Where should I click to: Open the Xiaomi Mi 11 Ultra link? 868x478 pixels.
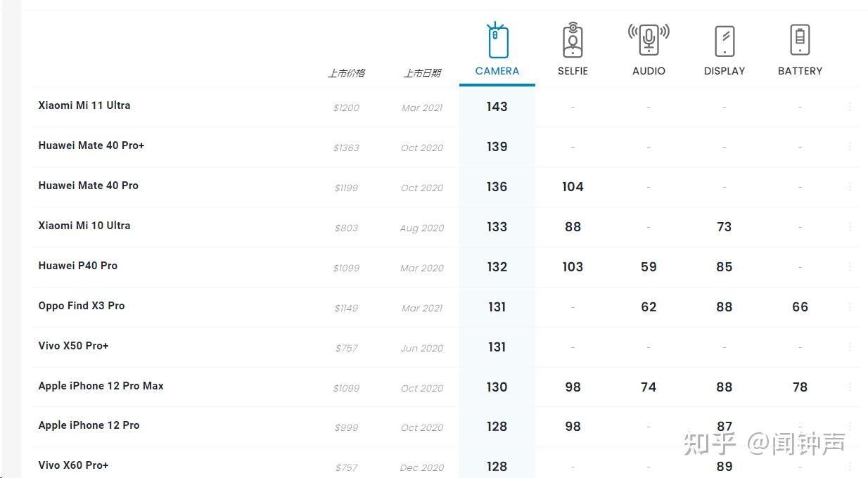84,105
